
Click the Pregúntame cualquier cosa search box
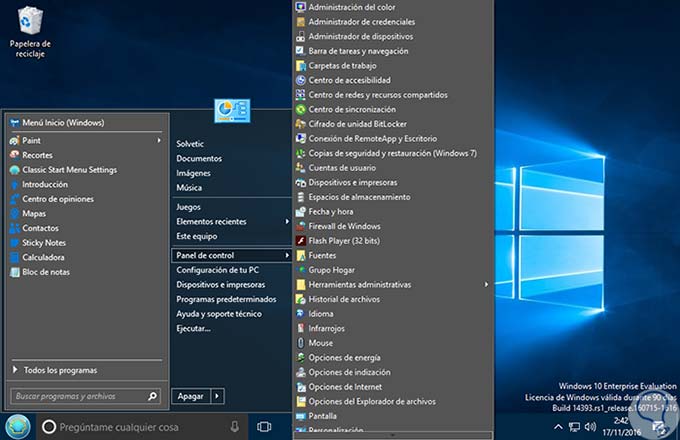click(143, 427)
